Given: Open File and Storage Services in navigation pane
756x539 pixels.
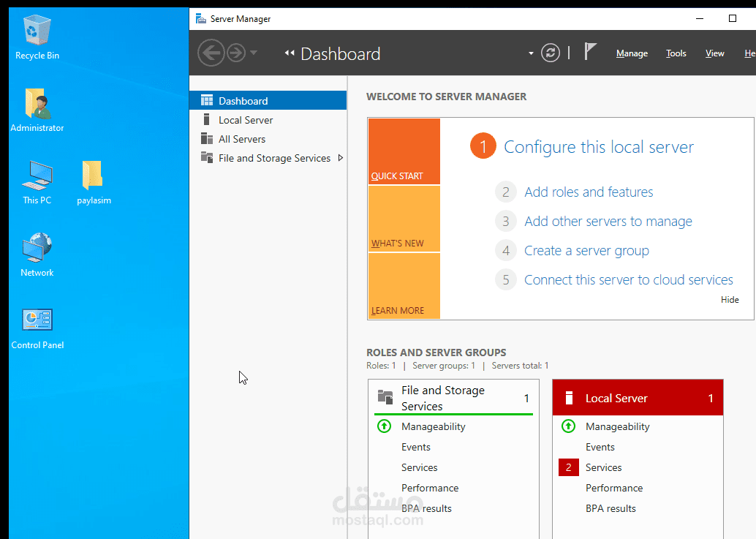Looking at the screenshot, I should 268,158.
